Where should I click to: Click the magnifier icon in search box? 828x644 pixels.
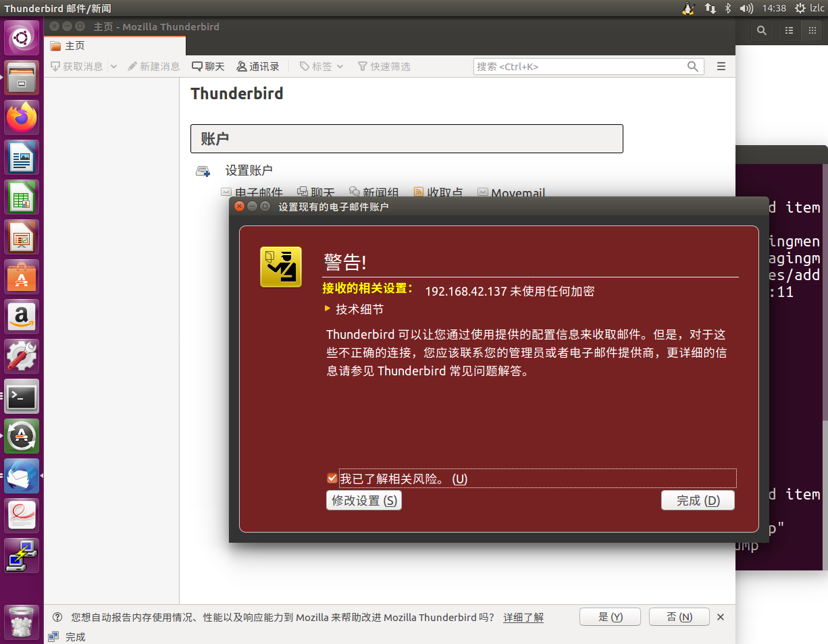tap(693, 66)
